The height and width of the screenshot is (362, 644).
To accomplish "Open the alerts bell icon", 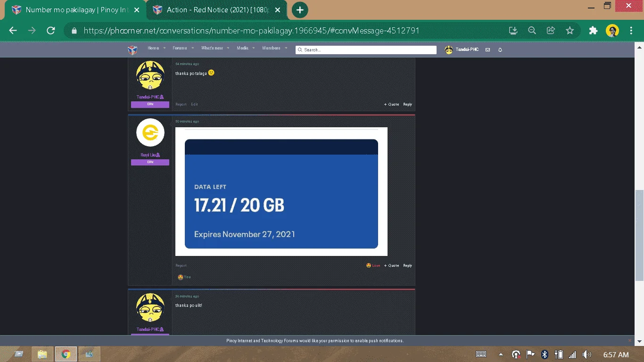I will (x=500, y=50).
